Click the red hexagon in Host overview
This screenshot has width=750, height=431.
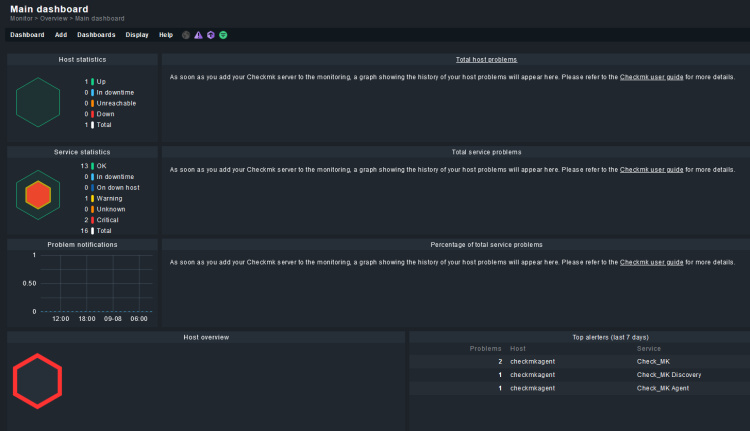[x=37, y=381]
